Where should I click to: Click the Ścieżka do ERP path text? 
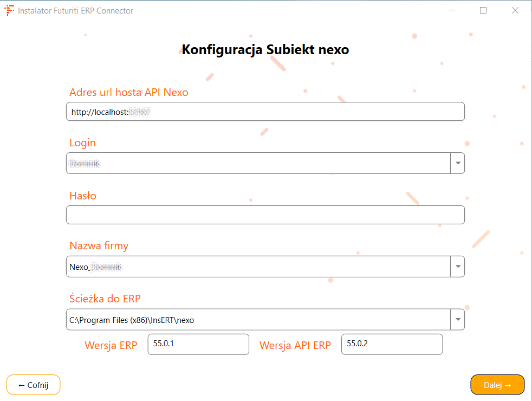pyautogui.click(x=258, y=320)
